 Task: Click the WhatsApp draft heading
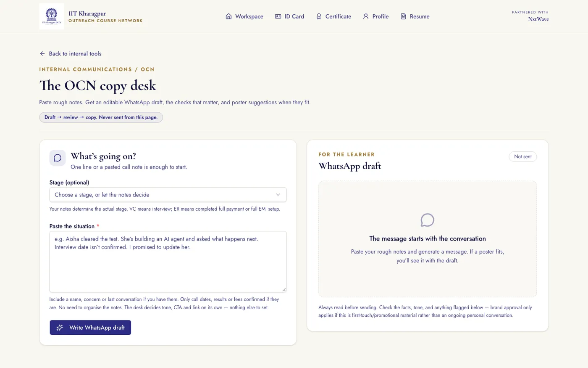click(350, 166)
